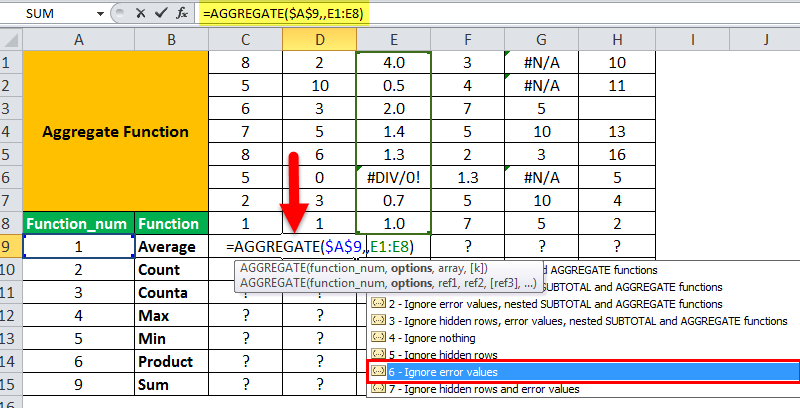The image size is (800, 408).
Task: Click icon beside option 3 in list
Action: point(378,320)
